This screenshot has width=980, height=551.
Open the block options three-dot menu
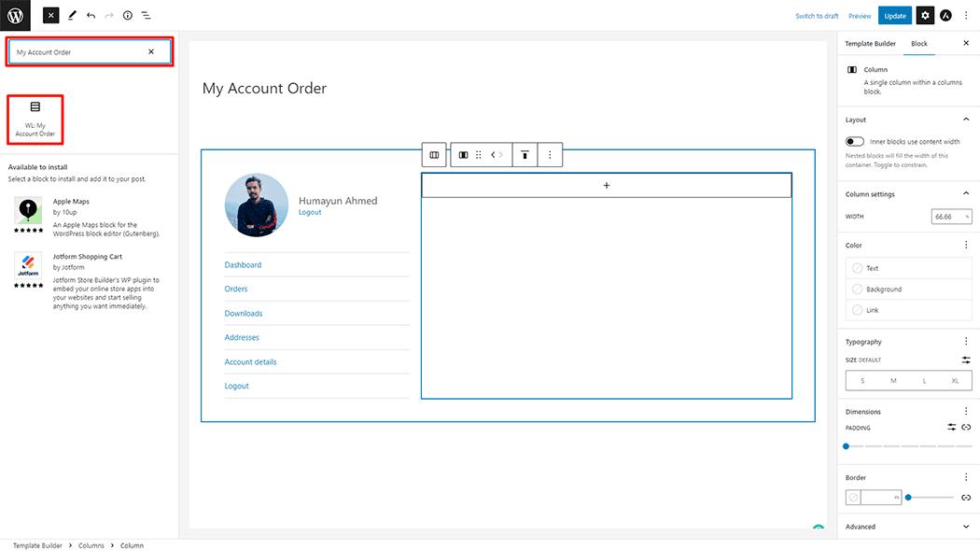tap(549, 154)
